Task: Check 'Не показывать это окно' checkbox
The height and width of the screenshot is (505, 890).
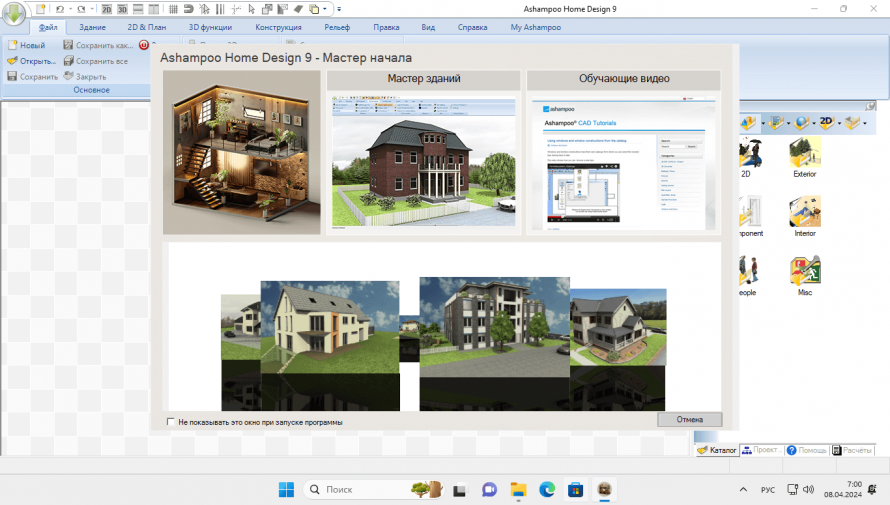Action: pyautogui.click(x=171, y=422)
